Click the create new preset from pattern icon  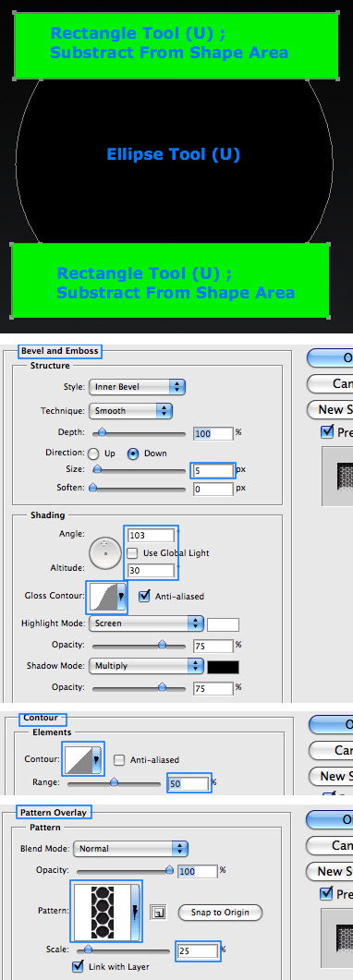[x=158, y=913]
